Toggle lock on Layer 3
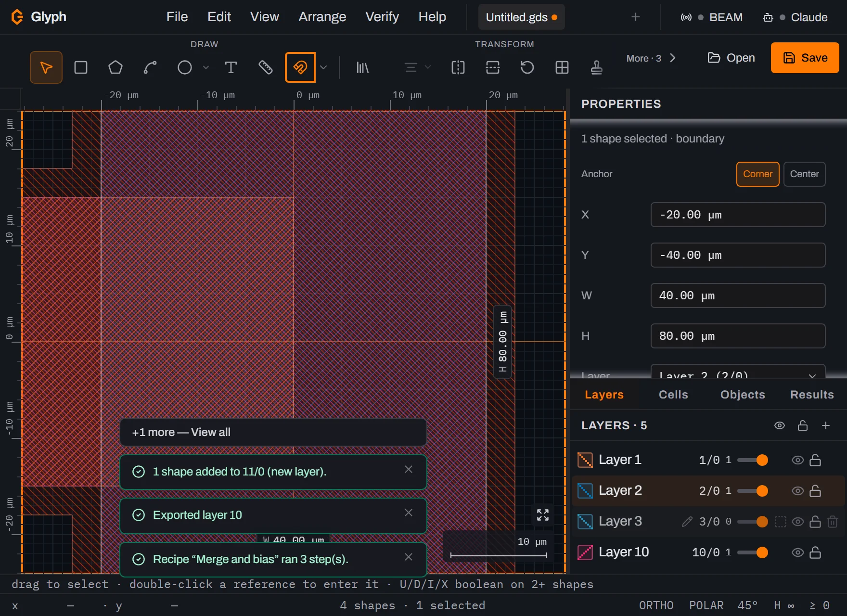847x616 pixels. pyautogui.click(x=815, y=522)
